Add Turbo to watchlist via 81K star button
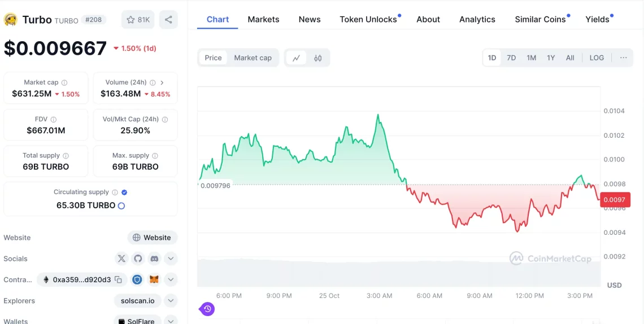 [138, 20]
